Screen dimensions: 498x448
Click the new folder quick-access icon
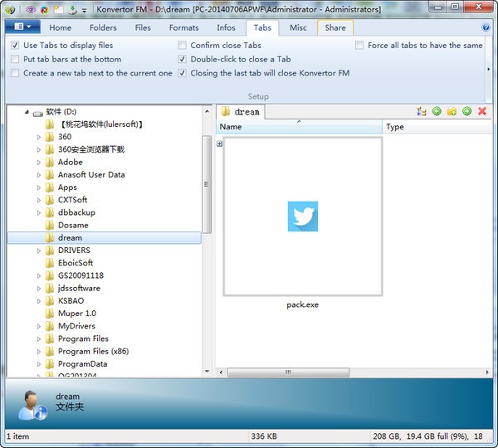59,9
